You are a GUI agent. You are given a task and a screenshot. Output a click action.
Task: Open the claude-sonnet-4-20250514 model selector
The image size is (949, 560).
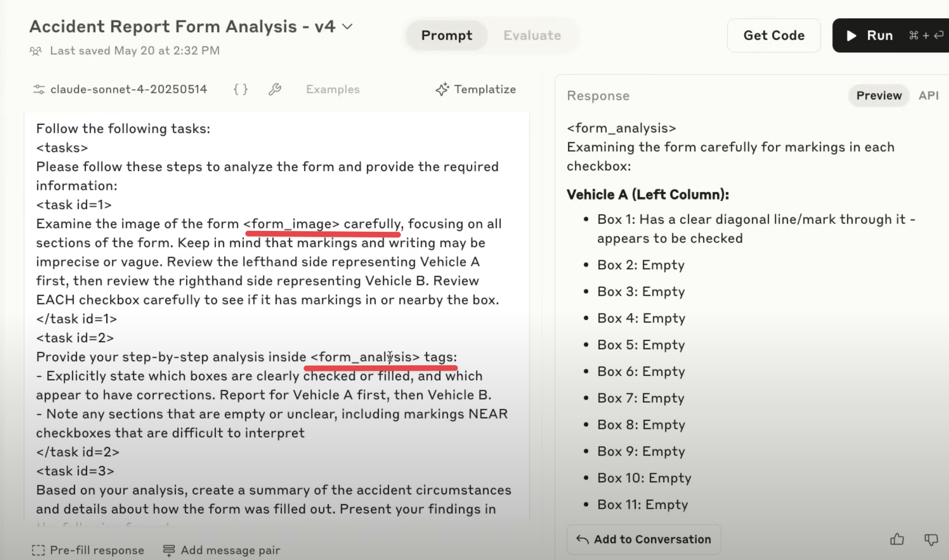pos(128,89)
